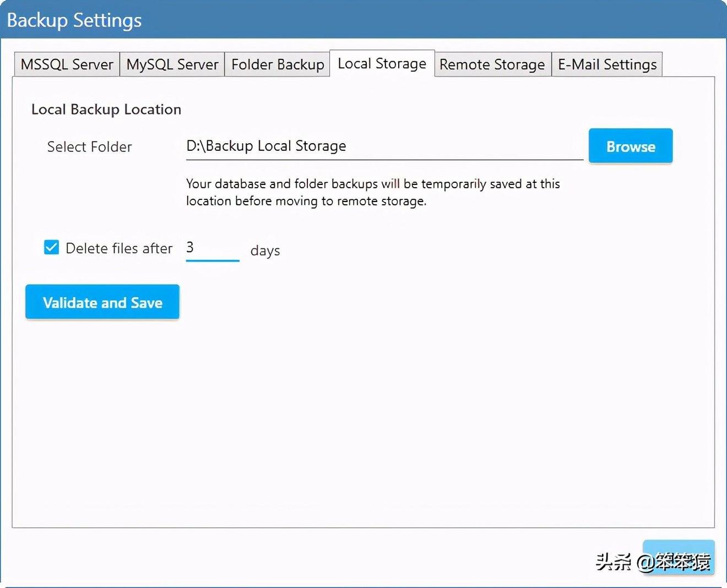
Task: Click the temporary storage description text
Action: click(x=372, y=192)
